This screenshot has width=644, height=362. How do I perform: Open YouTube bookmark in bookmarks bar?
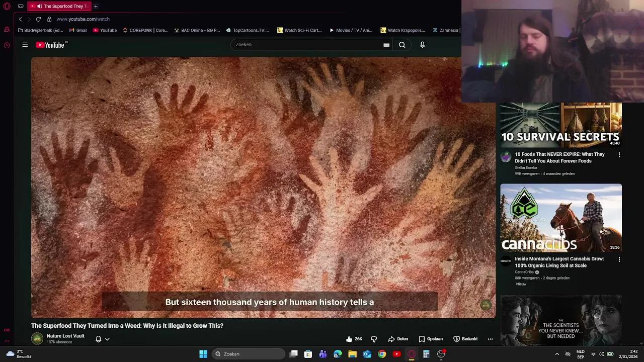click(x=105, y=30)
